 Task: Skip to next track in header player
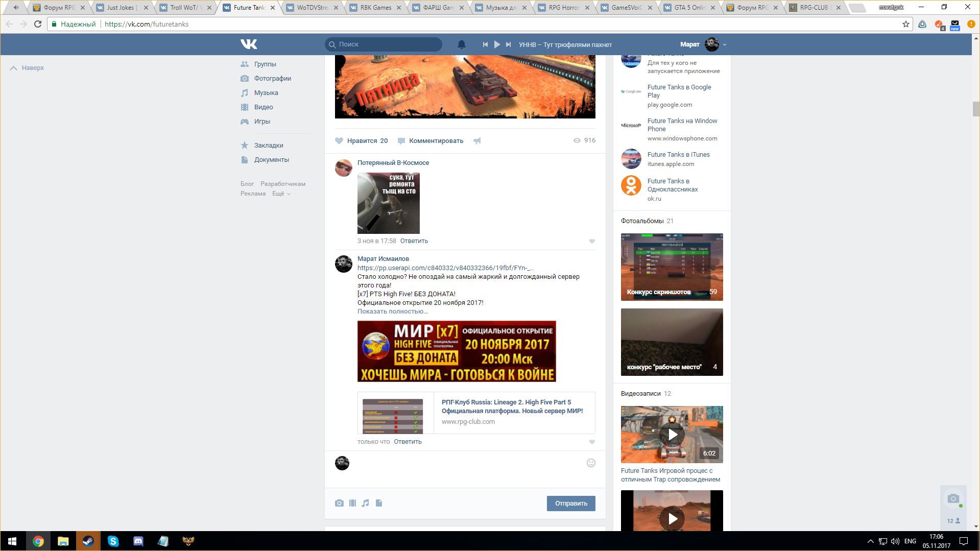click(508, 44)
